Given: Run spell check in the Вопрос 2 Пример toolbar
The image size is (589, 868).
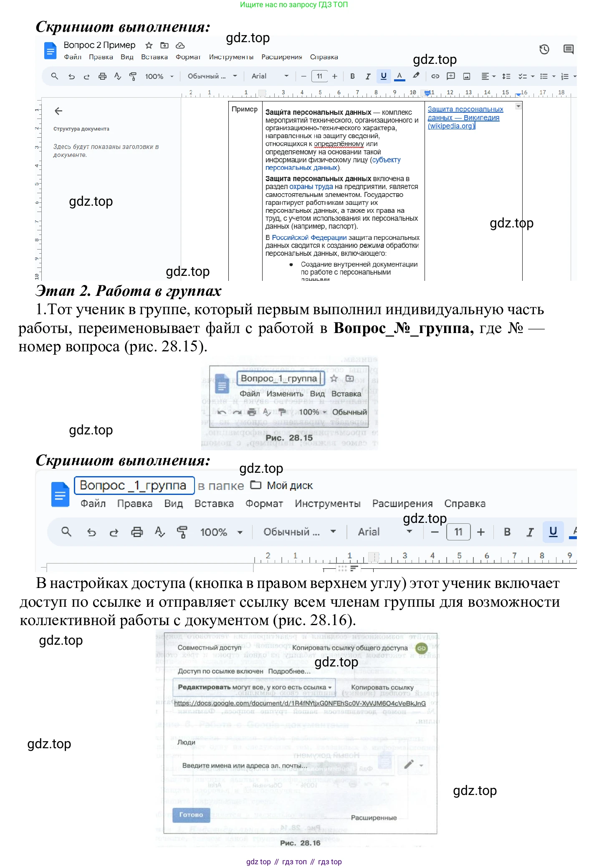Looking at the screenshot, I should coord(118,76).
